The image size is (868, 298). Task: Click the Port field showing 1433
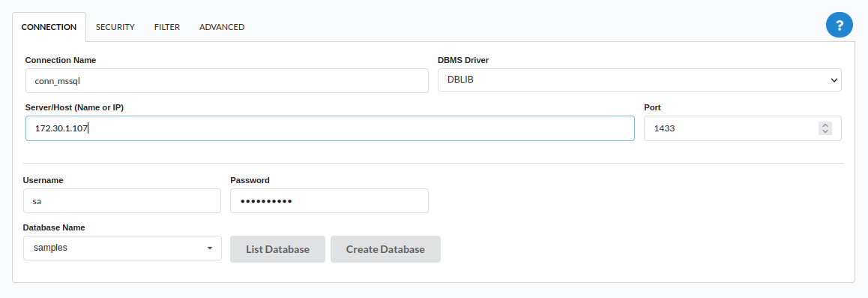point(742,128)
